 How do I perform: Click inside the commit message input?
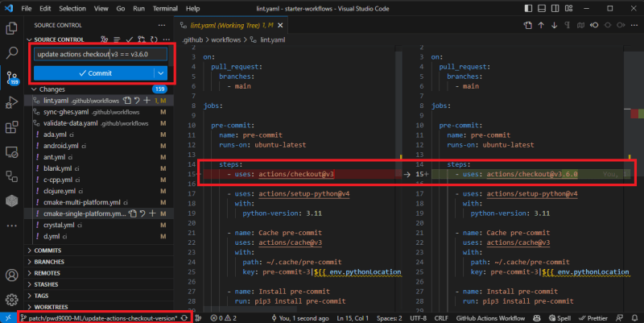[x=100, y=54]
